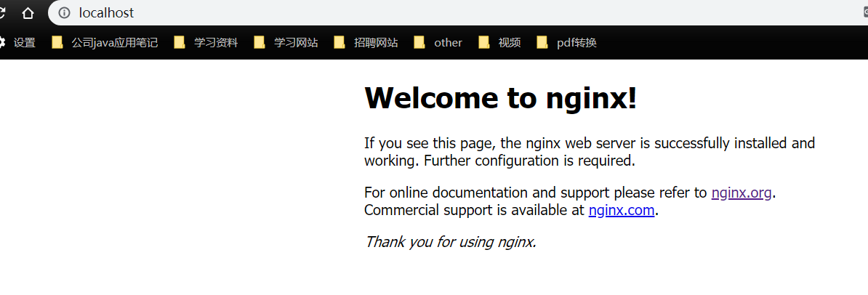The image size is (868, 295).
Task: Open the site info icon beside localhost
Action: click(x=64, y=13)
